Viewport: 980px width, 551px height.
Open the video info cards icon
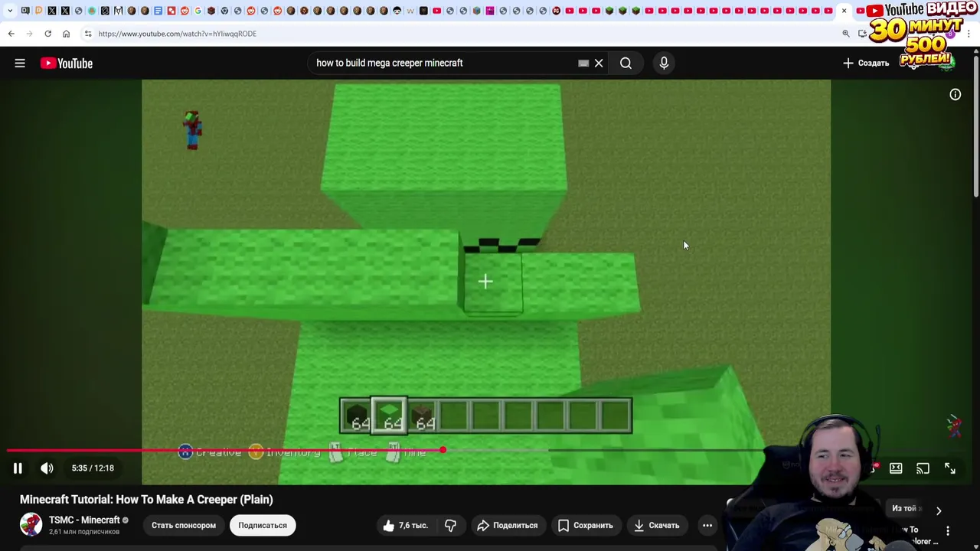point(955,95)
